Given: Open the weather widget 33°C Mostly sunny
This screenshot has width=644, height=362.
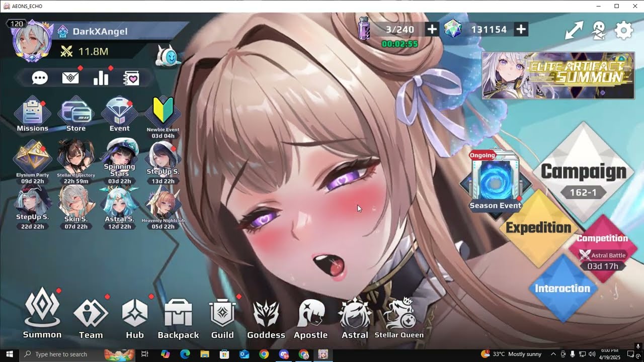Looking at the screenshot, I should coord(511,354).
